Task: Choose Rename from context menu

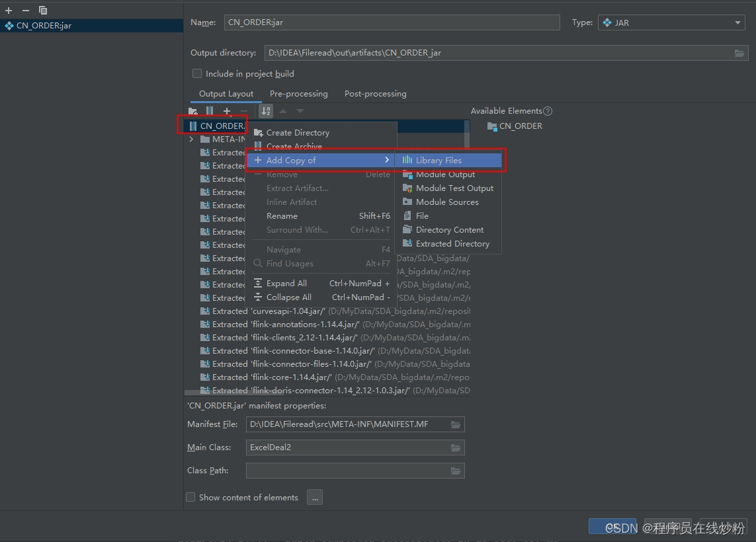Action: (321, 216)
